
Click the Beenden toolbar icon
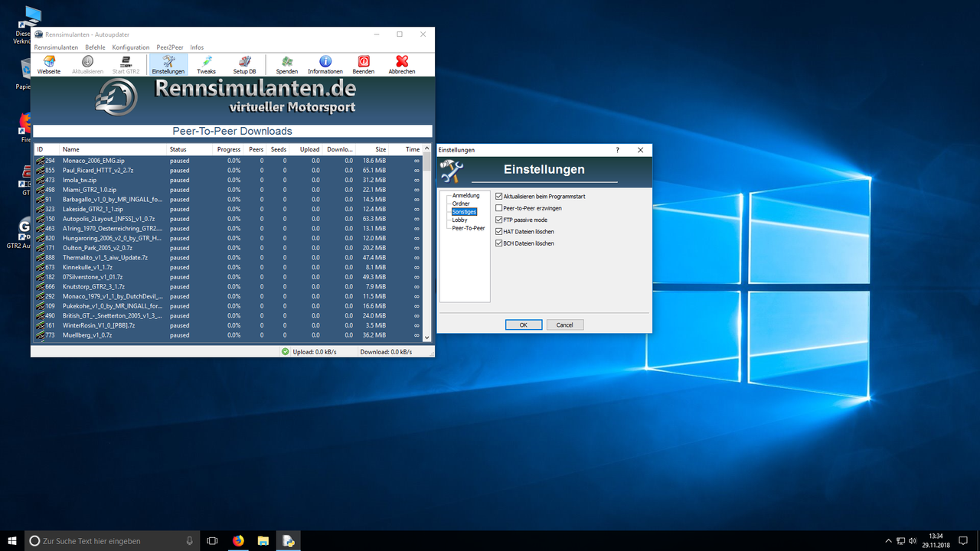[x=364, y=64]
